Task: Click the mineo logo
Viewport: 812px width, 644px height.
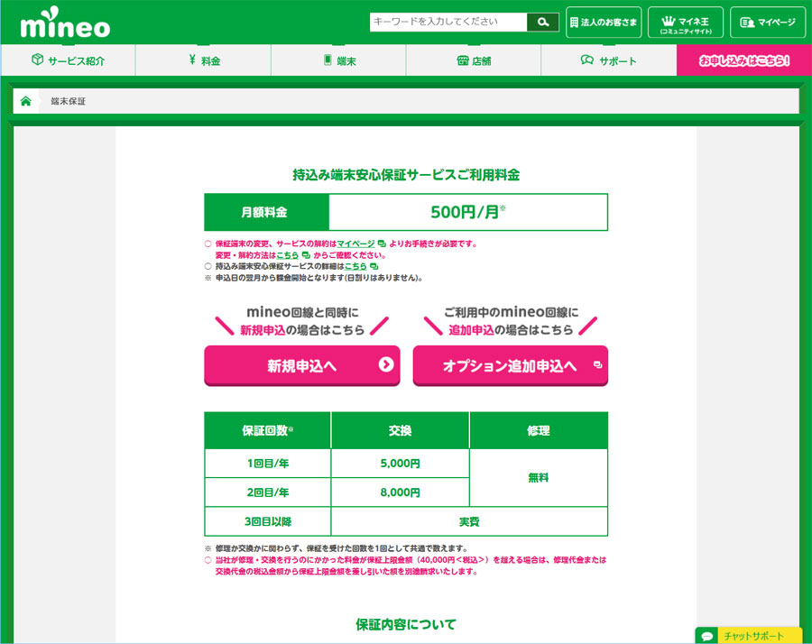Action: 65,23
